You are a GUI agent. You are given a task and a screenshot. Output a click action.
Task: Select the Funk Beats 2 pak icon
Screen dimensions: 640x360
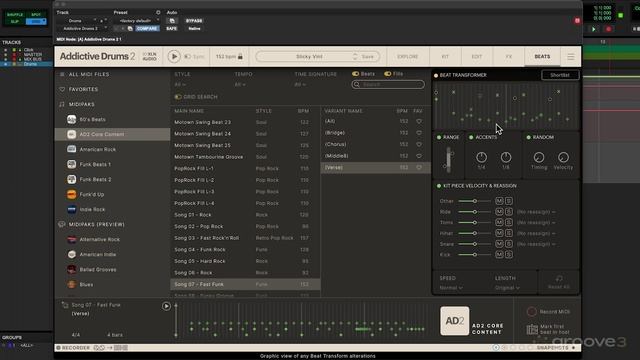[x=71, y=179]
